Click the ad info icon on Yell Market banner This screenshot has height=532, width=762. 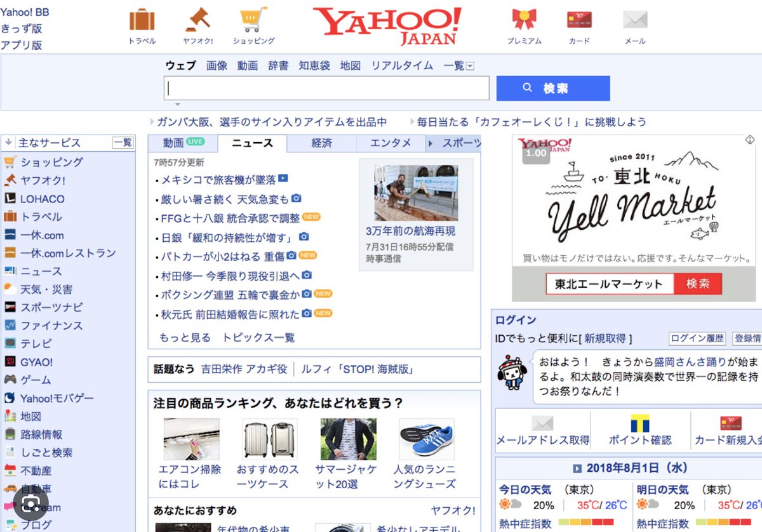click(749, 140)
